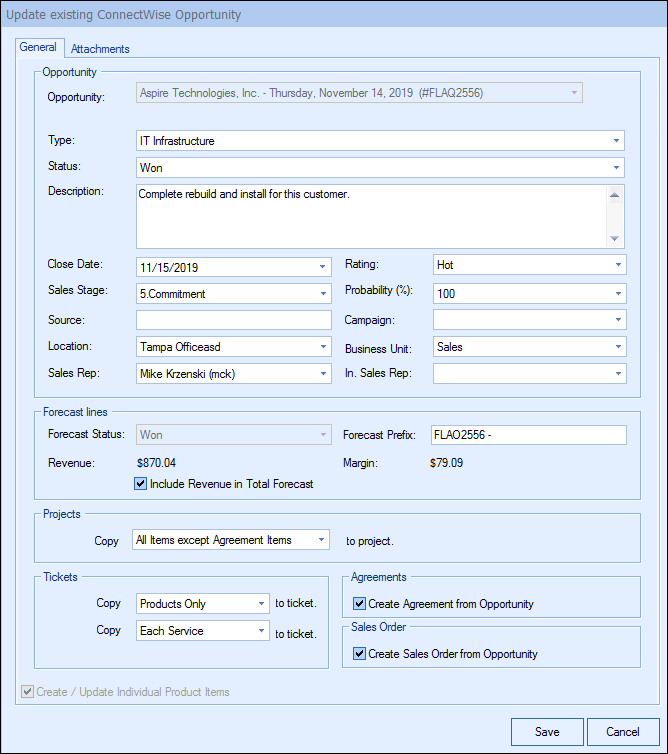Open the Type dropdown showing IT Infrastructure

[617, 141]
